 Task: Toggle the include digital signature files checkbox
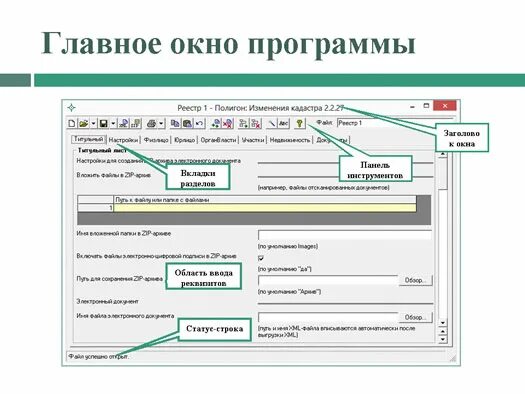coord(261,258)
